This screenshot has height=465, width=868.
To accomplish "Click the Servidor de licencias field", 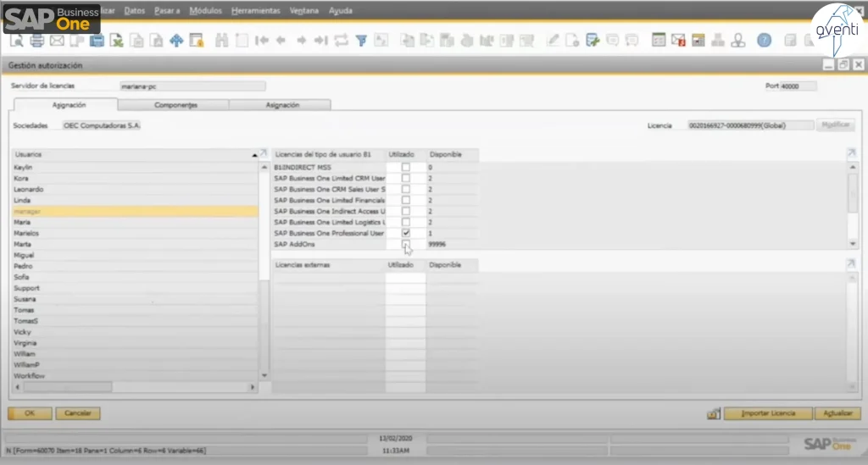I will (192, 86).
